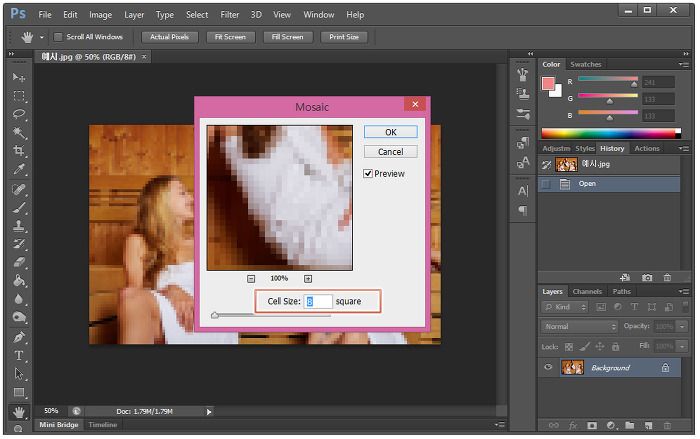
Task: Switch to the Swatches tab
Action: 586,64
